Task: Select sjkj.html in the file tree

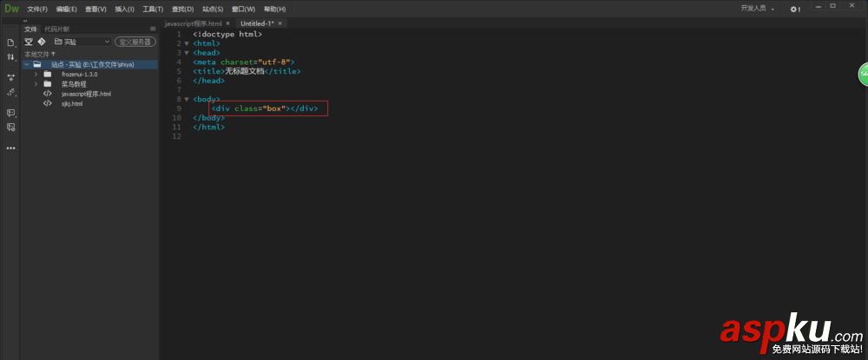Action: [72, 103]
